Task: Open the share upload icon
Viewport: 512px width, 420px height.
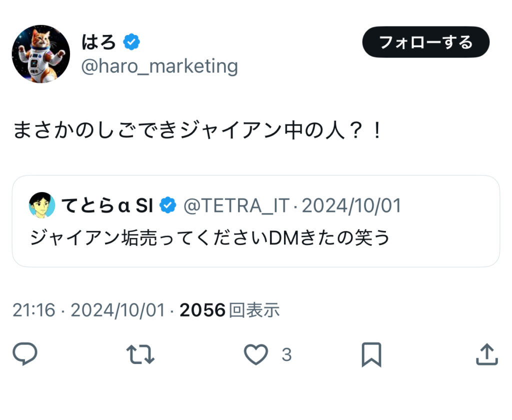Action: tap(487, 354)
